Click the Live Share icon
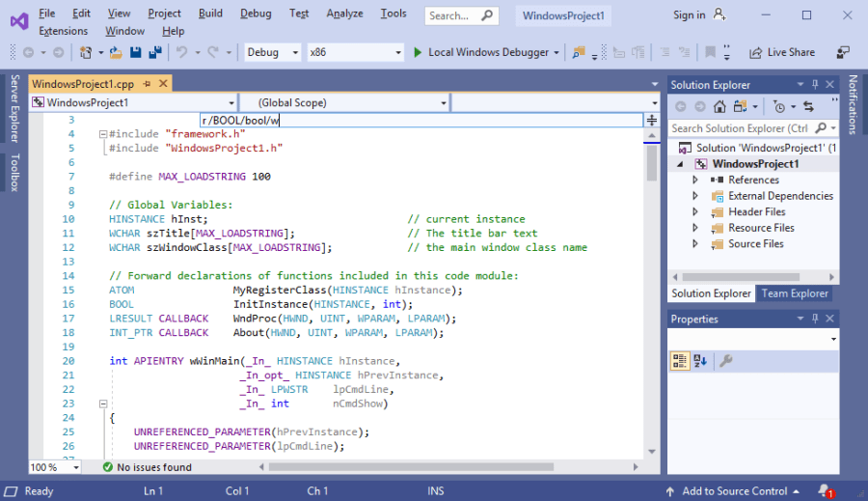This screenshot has width=868, height=501. (x=755, y=52)
